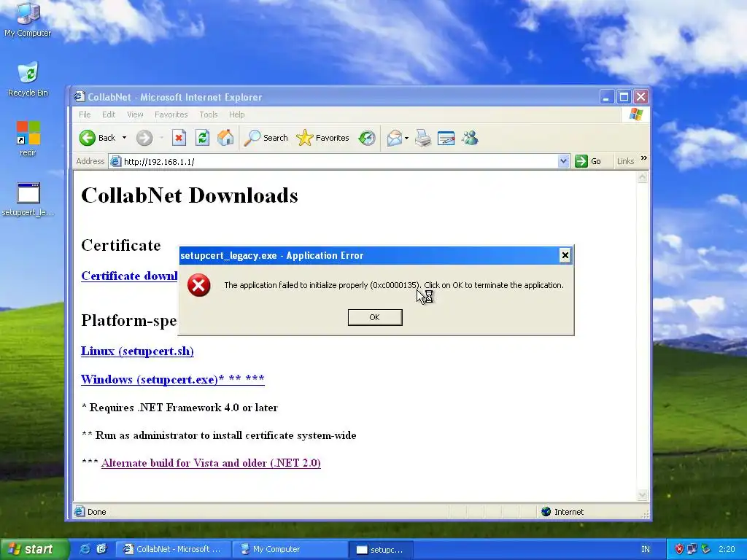Select setupcert_legacy desktop icon
Screen dimensions: 747x560
tap(28, 199)
